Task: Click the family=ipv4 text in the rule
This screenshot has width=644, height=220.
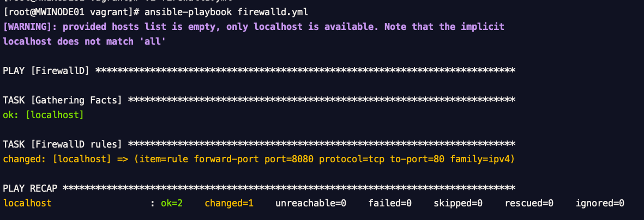Action: point(480,159)
